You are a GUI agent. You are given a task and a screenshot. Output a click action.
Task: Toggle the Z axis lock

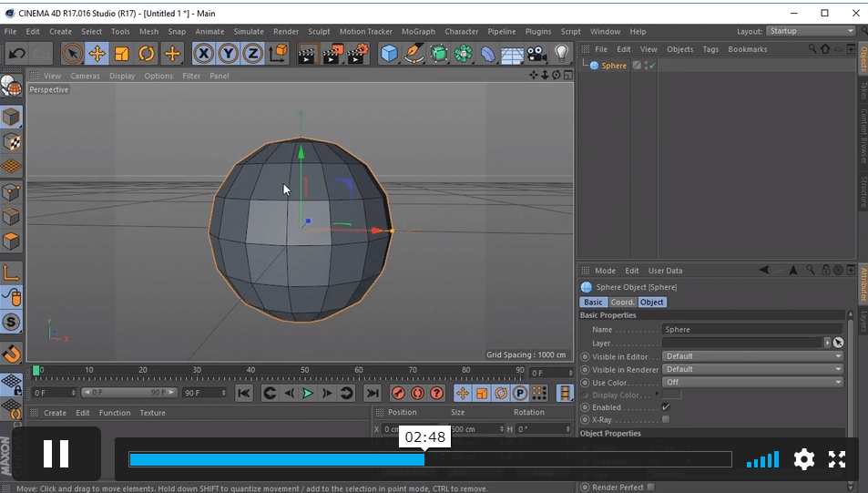[252, 54]
